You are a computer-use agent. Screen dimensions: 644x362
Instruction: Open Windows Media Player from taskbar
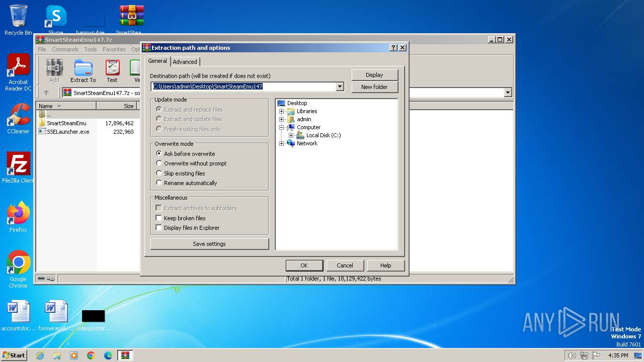tap(74, 355)
